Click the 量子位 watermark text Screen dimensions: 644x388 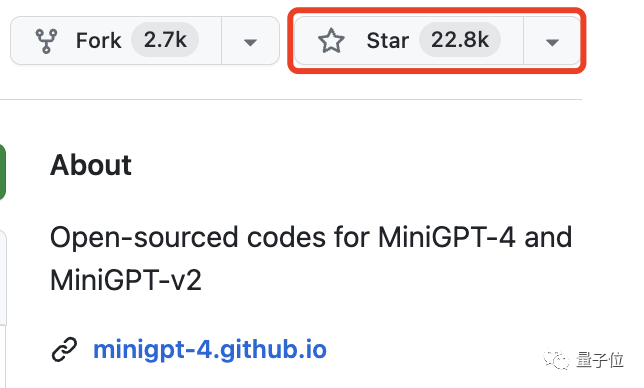[600, 360]
